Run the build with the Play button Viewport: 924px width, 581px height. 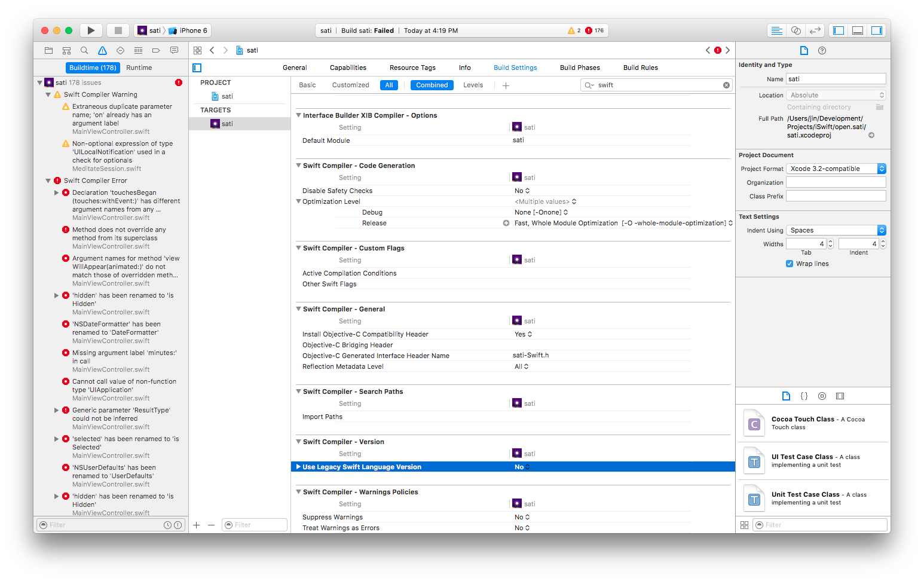click(x=91, y=30)
